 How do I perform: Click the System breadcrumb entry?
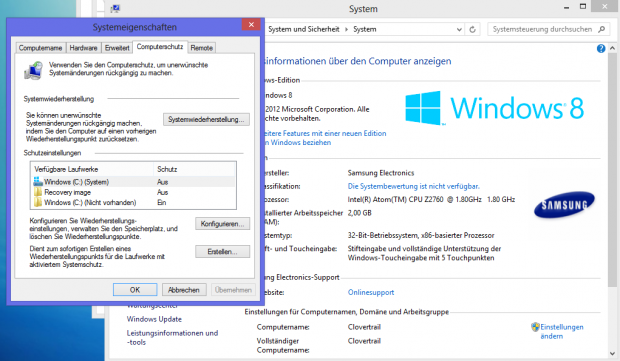pyautogui.click(x=365, y=29)
